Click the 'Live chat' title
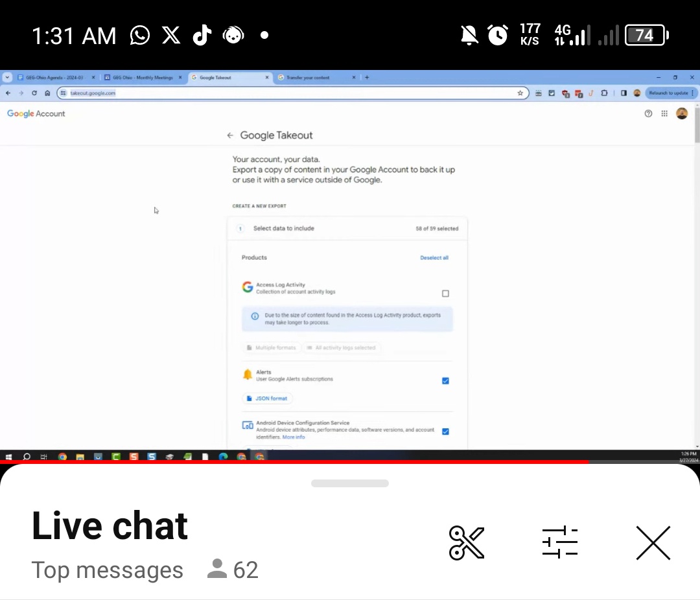Image resolution: width=700 pixels, height=600 pixels. 110,525
